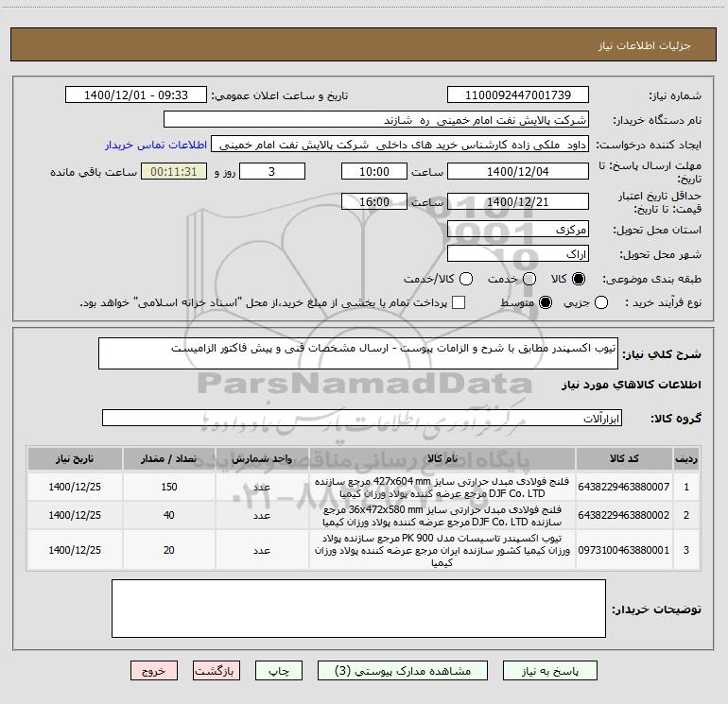Click the PK 900 tube expander item name
This screenshot has height=704, width=728.
(x=442, y=550)
